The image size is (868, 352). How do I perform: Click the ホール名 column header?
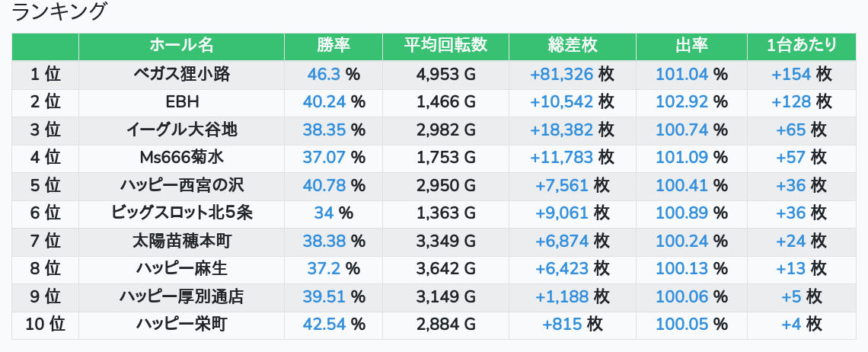(181, 46)
